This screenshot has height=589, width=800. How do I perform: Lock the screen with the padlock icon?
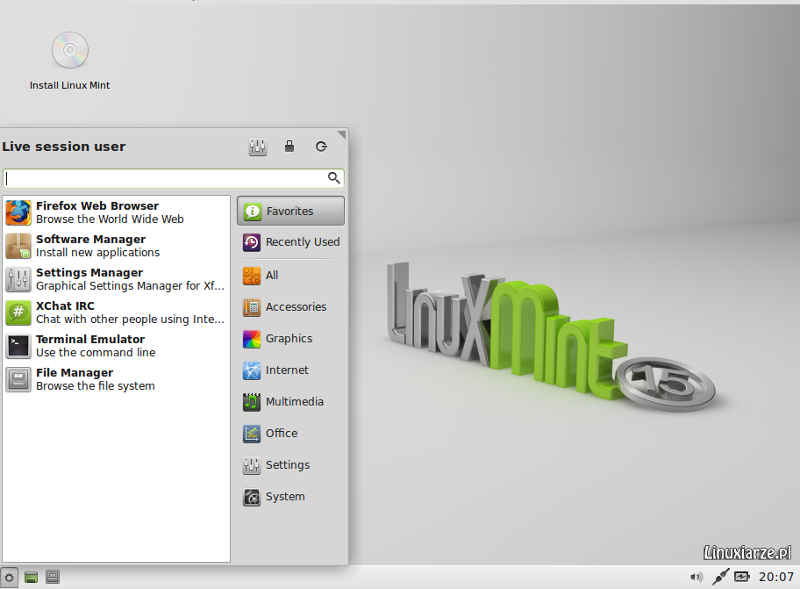(x=289, y=146)
